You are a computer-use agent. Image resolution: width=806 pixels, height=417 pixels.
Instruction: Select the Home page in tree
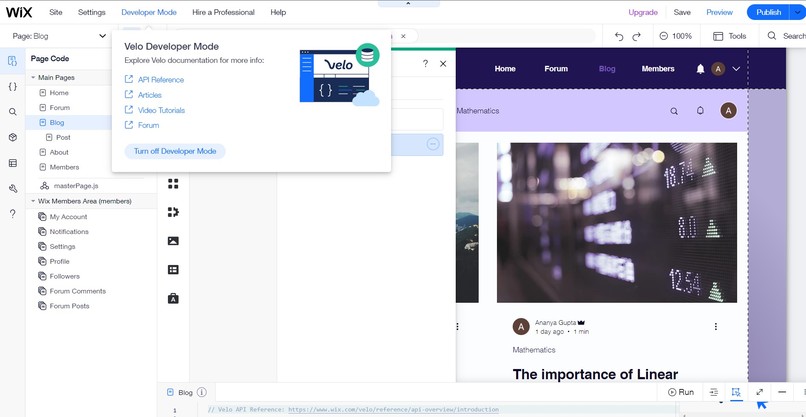(x=59, y=93)
